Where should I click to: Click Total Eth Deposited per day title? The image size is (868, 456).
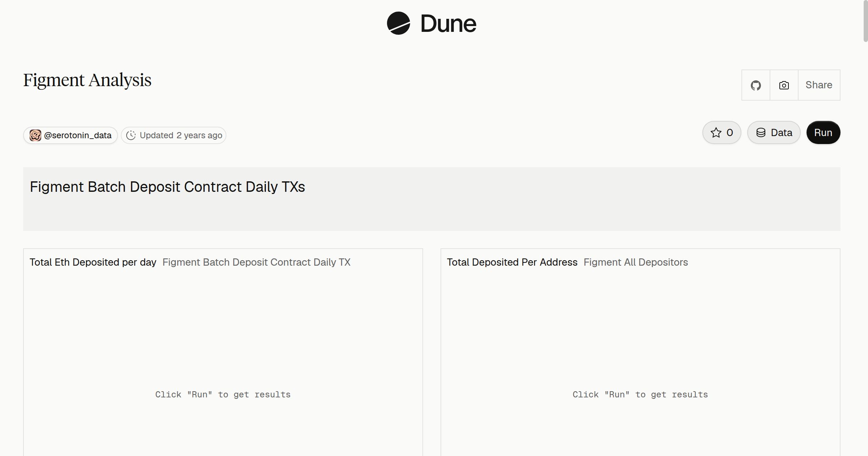[x=93, y=262]
